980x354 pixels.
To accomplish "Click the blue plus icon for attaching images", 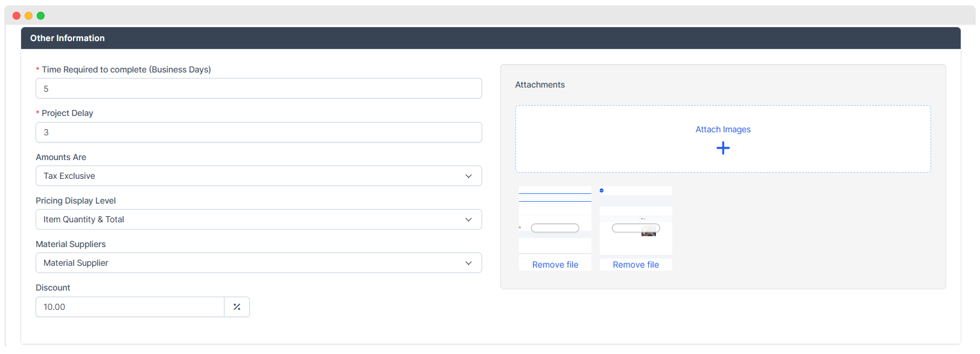I will point(723,148).
